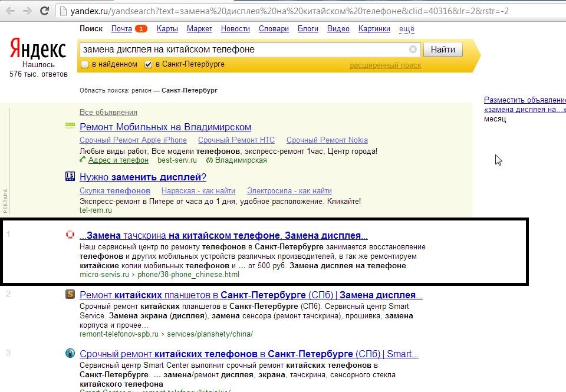Switch to Картинки search
The width and height of the screenshot is (566, 392).
pos(374,29)
